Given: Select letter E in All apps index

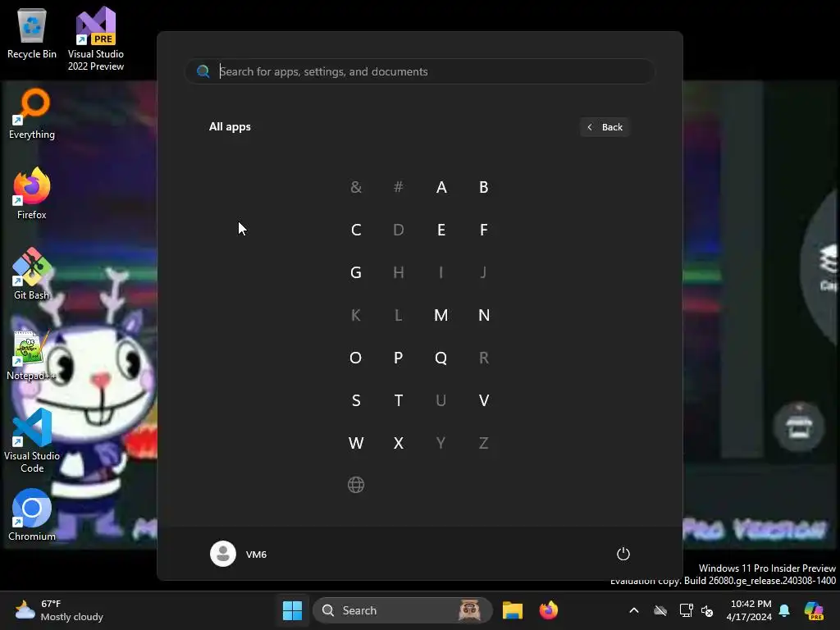Looking at the screenshot, I should [441, 230].
